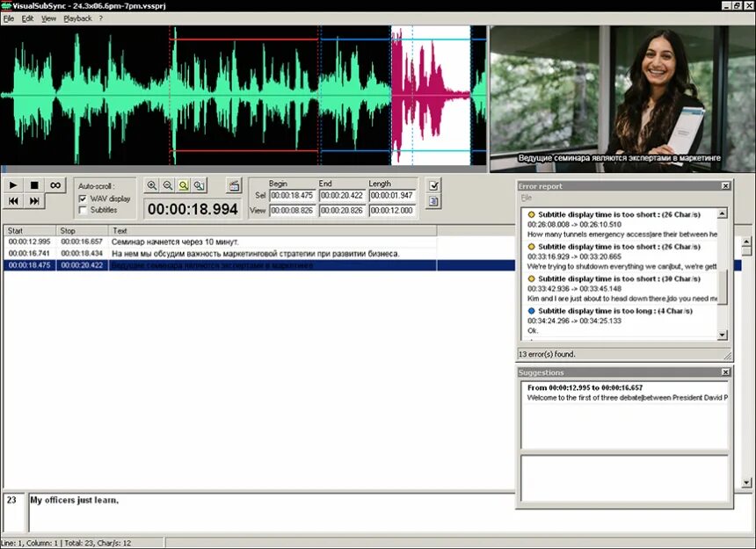Click the waveform horizontal scrollbar
Image resolution: width=756 pixels, height=549 pixels.
(244, 169)
